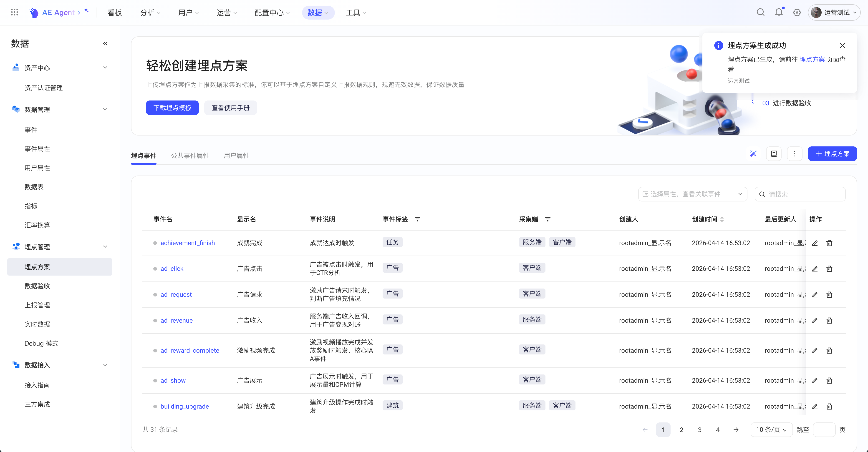Viewport: 868px width, 452px height.
Task: Click the 查看使用手册 button
Action: [x=230, y=108]
